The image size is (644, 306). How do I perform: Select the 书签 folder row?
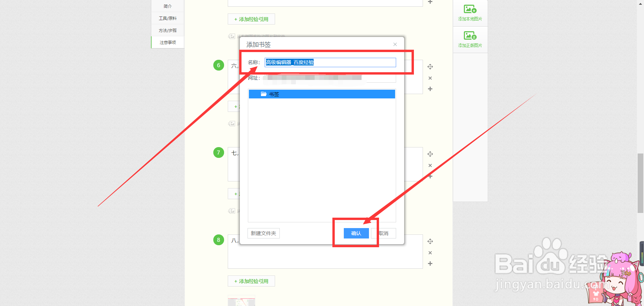322,94
